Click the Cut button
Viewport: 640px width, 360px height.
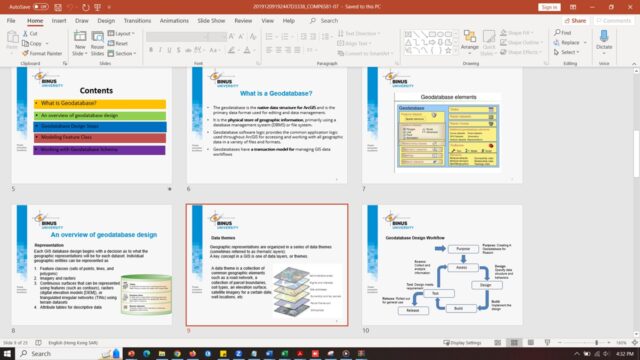pyautogui.click(x=30, y=33)
